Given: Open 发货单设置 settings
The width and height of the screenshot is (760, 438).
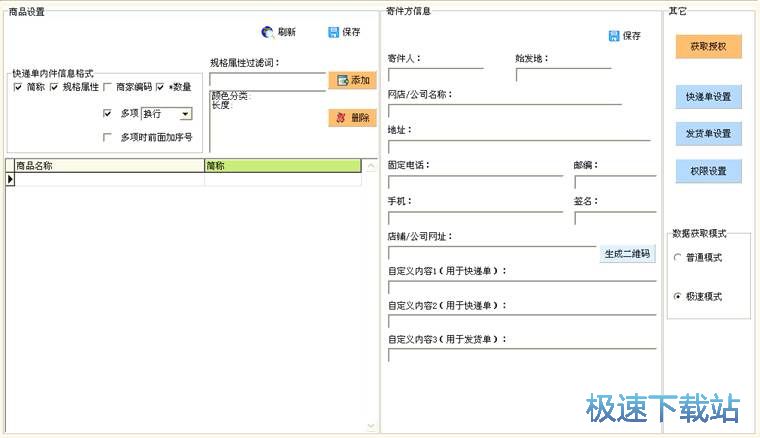Looking at the screenshot, I should pyautogui.click(x=708, y=133).
